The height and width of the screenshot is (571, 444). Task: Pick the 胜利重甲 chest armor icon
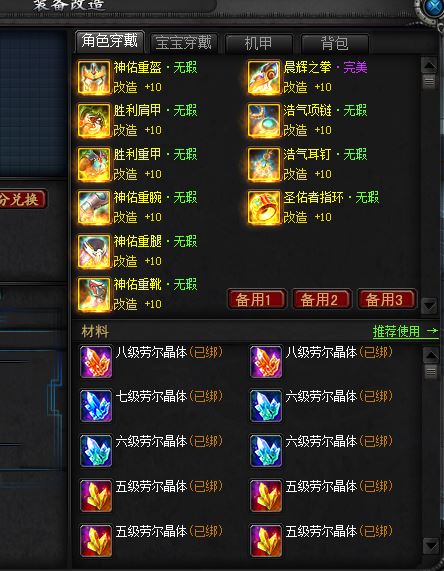(94, 164)
